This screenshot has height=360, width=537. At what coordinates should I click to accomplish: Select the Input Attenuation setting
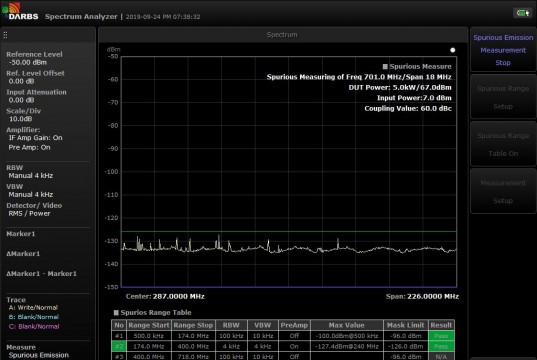pos(36,96)
